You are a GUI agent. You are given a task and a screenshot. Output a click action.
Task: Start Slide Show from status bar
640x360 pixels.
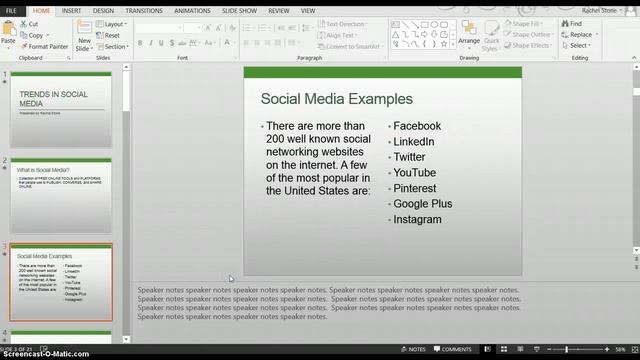pyautogui.click(x=536, y=349)
